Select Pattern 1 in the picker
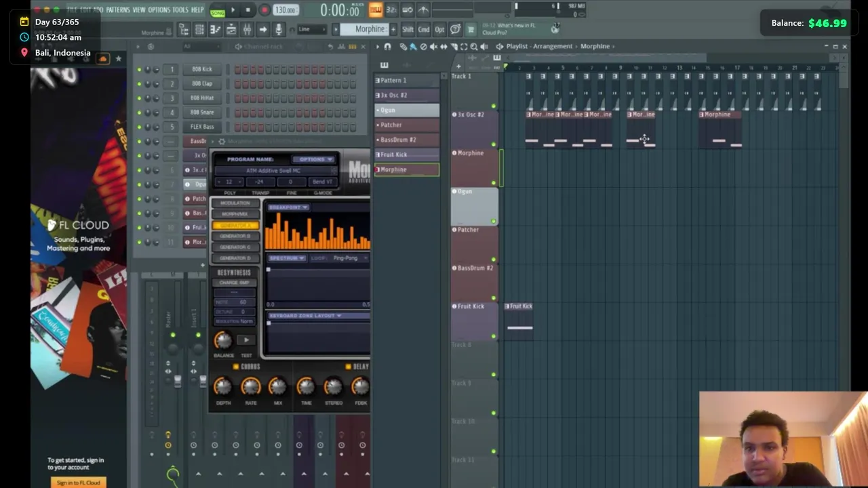Image resolution: width=868 pixels, height=488 pixels. (407, 80)
